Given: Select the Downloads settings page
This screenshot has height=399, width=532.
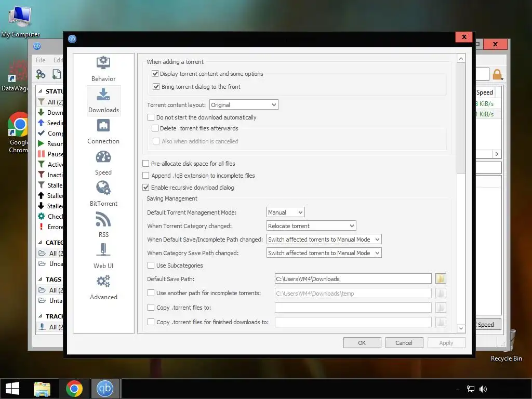Looking at the screenshot, I should [x=103, y=101].
